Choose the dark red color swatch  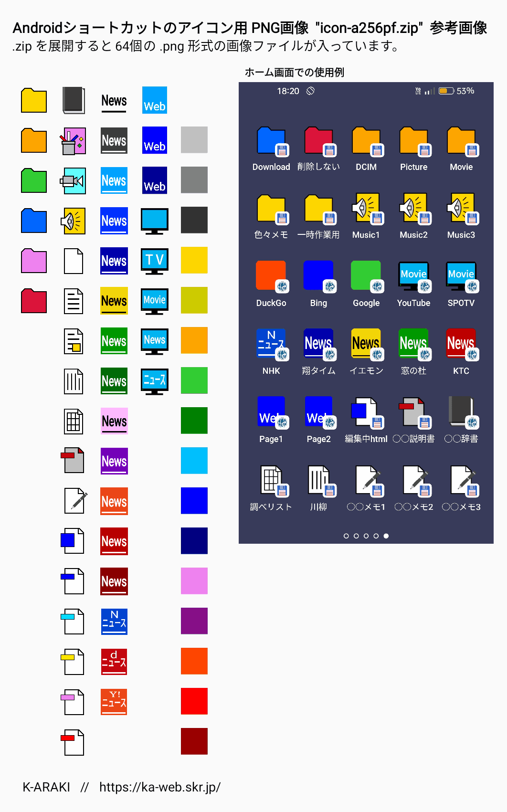click(194, 741)
